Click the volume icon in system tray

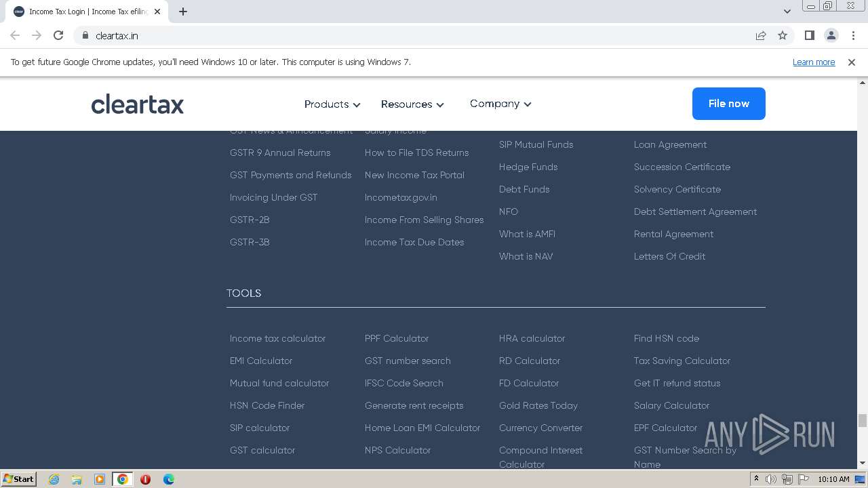771,479
